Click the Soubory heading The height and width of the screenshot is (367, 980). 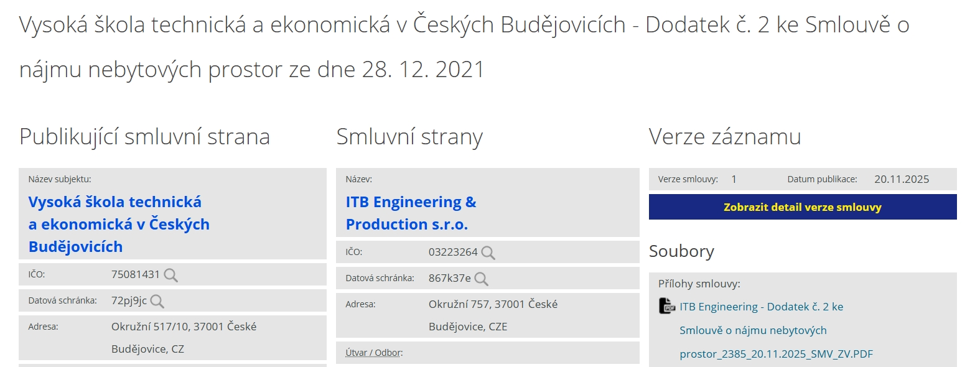(681, 251)
